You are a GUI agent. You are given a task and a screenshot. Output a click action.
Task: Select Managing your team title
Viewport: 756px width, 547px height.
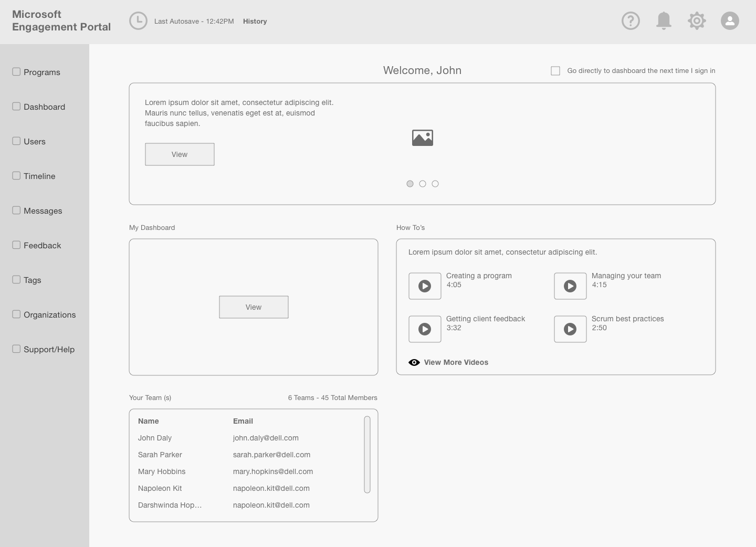click(x=626, y=276)
